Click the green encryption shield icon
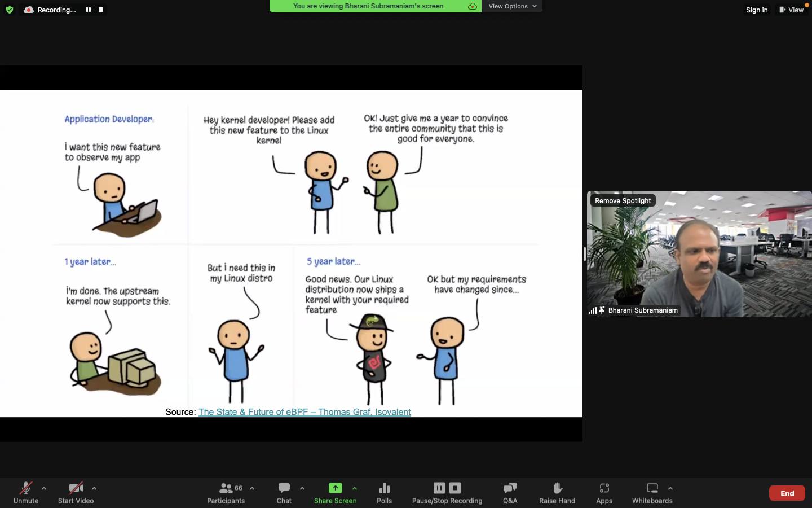 [x=10, y=10]
